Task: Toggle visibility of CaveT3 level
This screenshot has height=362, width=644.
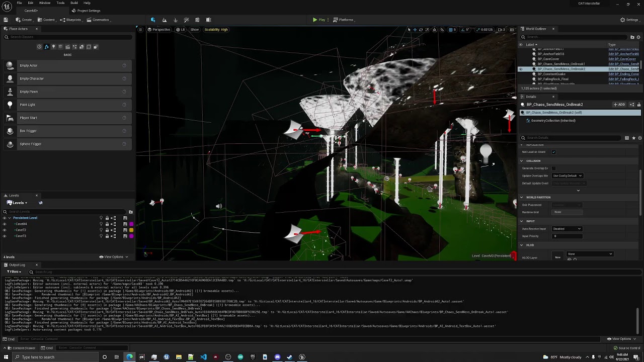Action: point(5,236)
